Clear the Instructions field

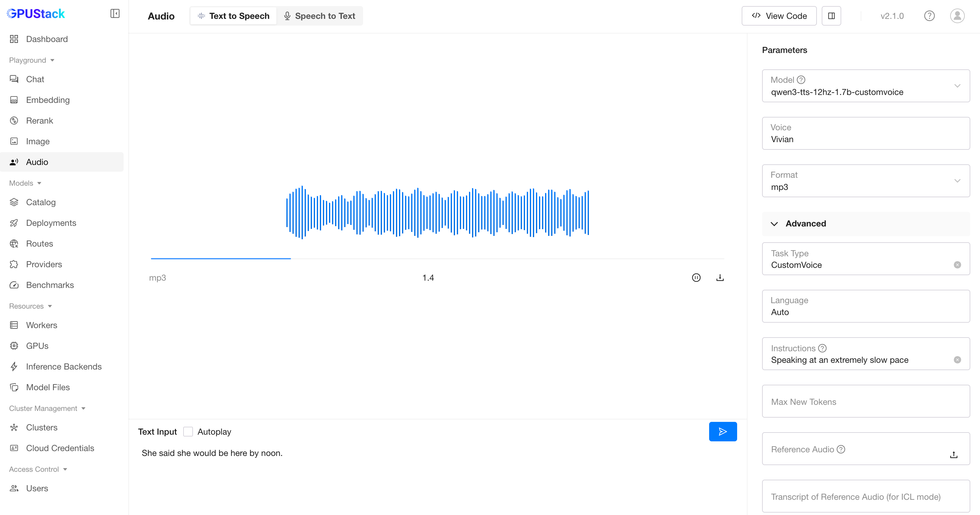(x=957, y=360)
